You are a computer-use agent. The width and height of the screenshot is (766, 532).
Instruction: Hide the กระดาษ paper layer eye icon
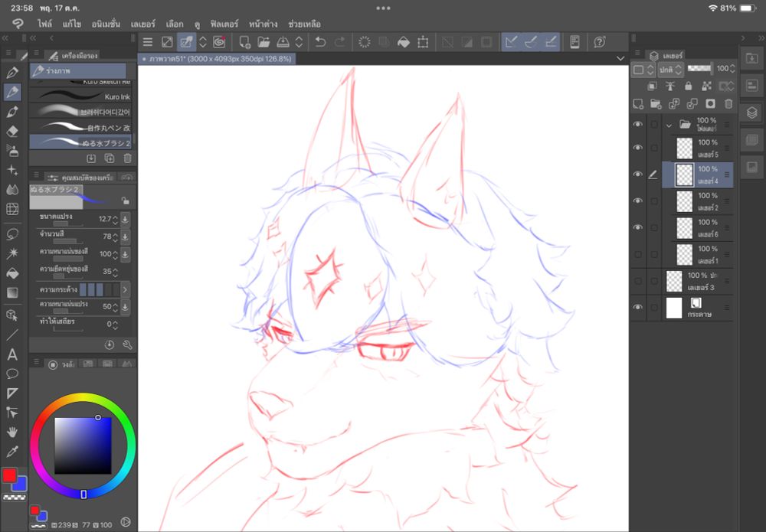(x=637, y=308)
